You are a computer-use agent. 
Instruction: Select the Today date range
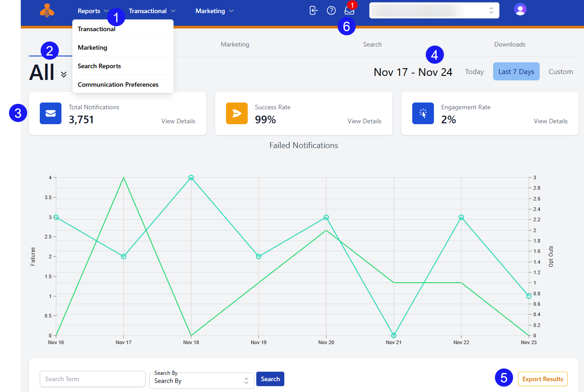tap(475, 72)
